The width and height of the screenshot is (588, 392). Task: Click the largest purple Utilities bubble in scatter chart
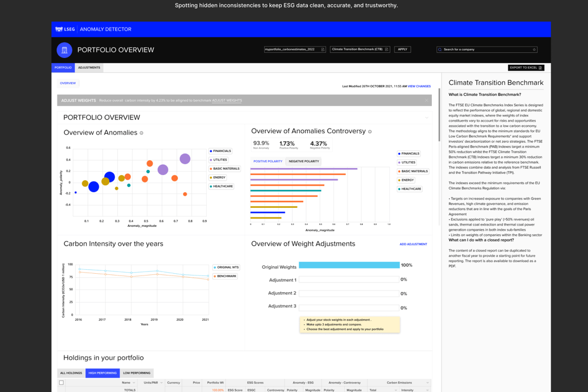[185, 159]
